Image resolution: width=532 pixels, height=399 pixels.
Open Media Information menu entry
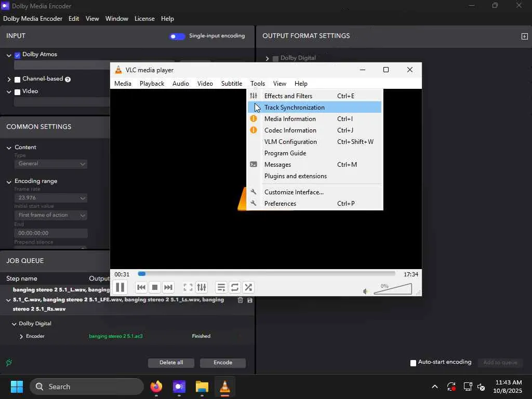[314, 119]
